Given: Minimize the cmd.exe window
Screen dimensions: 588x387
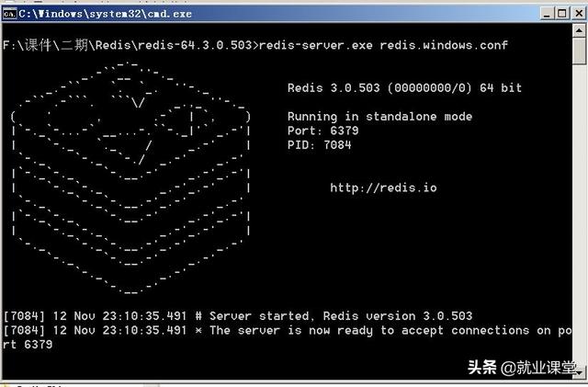Looking at the screenshot, I should point(548,14).
